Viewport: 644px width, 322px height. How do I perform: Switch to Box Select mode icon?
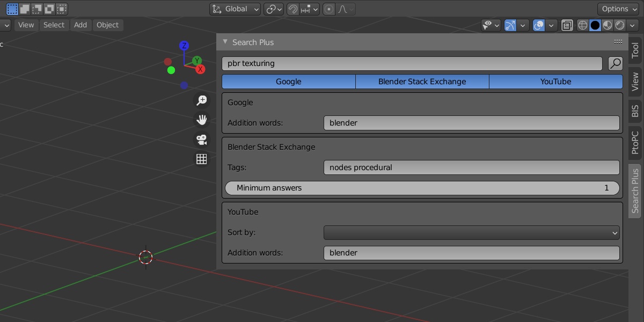coord(24,9)
